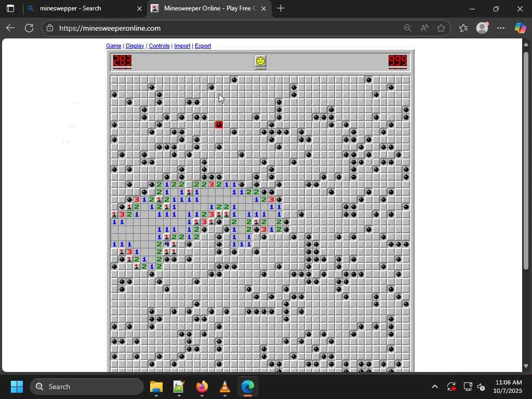
Task: Click the red exploded mine cell
Action: (x=219, y=125)
